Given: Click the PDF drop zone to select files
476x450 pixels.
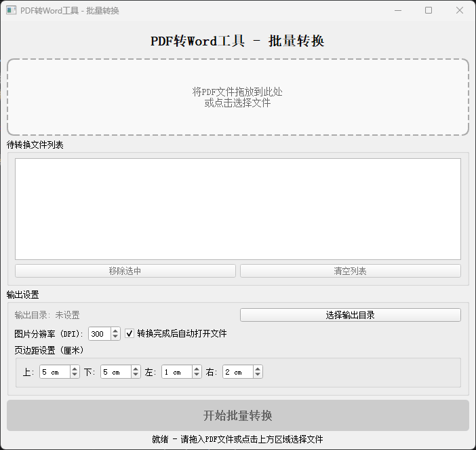Looking at the screenshot, I should coord(237,97).
